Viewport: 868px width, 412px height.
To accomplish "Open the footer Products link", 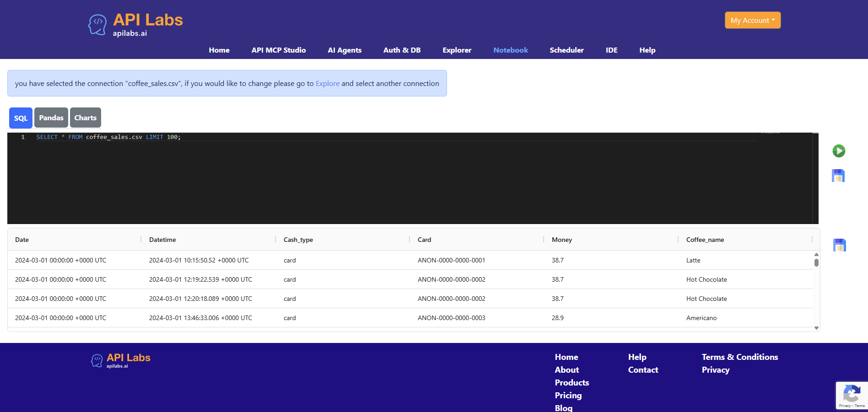I will (x=572, y=383).
